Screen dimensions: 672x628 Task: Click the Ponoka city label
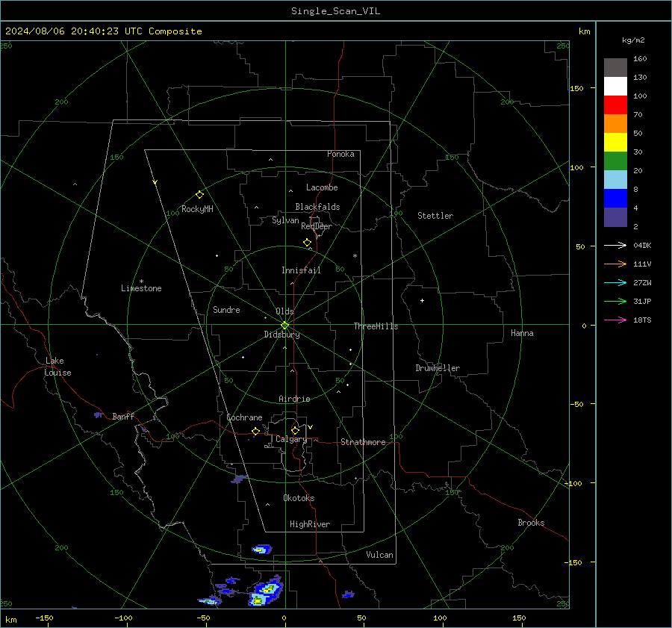340,154
